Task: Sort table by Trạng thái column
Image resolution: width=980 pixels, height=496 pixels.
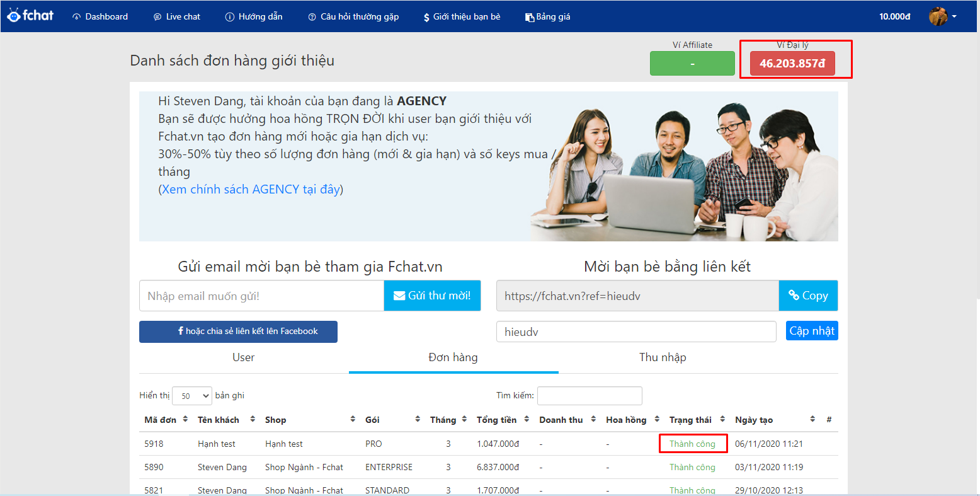Action: (x=697, y=420)
